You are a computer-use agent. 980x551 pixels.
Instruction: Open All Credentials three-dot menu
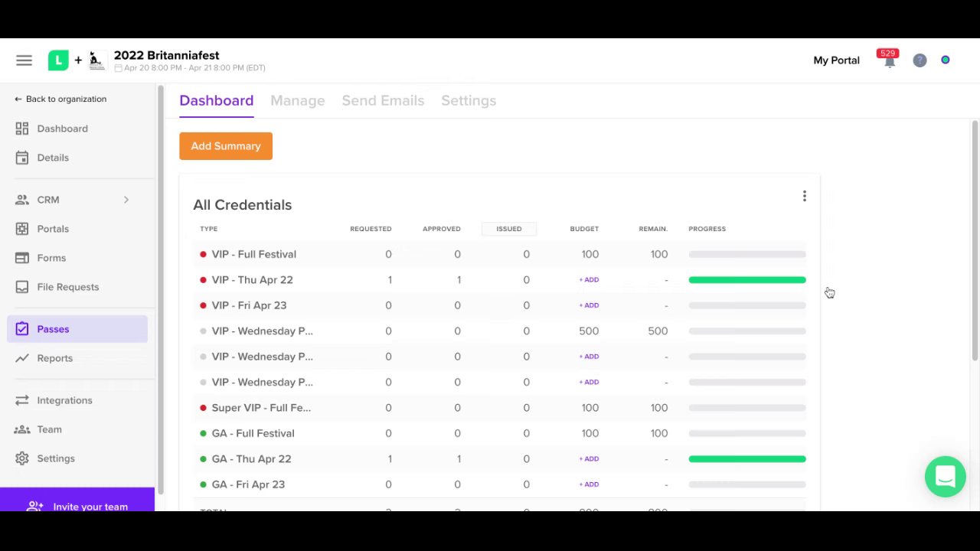point(804,197)
